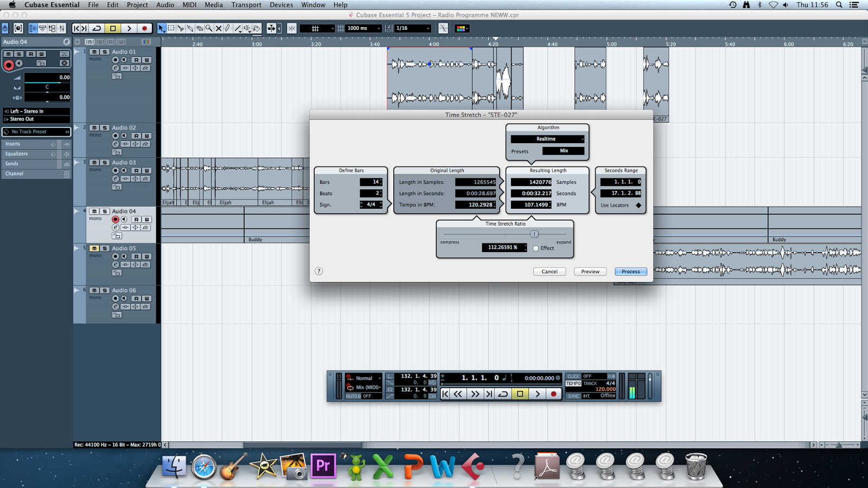
Task: Click Record in the transport panel
Action: click(x=553, y=394)
